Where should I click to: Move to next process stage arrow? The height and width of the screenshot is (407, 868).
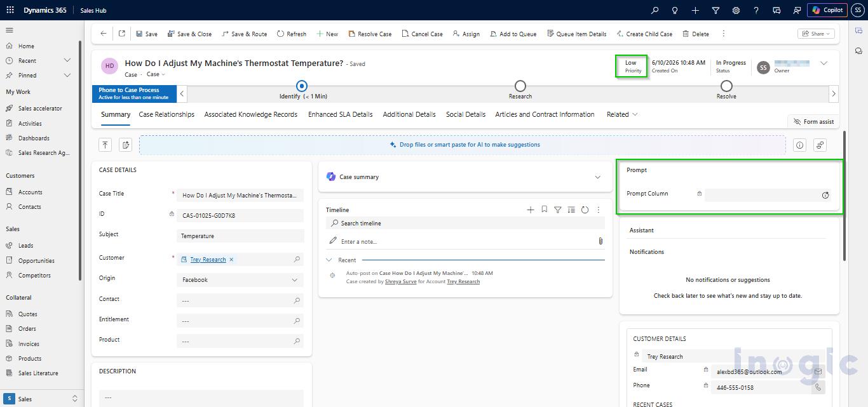click(x=834, y=94)
